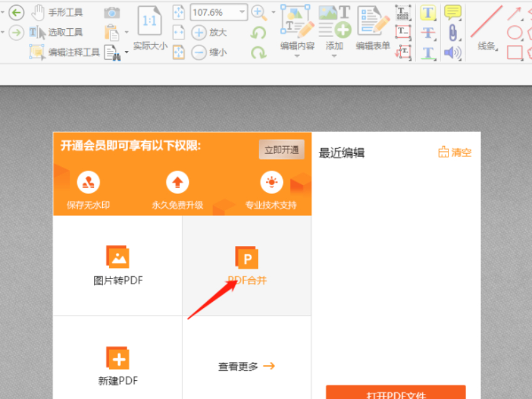Viewport: 532px width, 399px height.
Task: Open the PDF合并 merge tile
Action: click(247, 265)
